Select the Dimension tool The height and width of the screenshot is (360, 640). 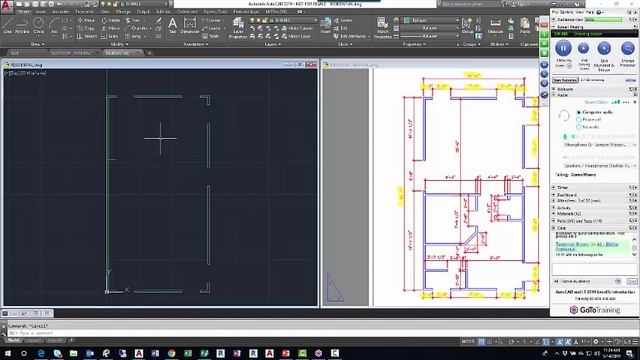point(190,26)
